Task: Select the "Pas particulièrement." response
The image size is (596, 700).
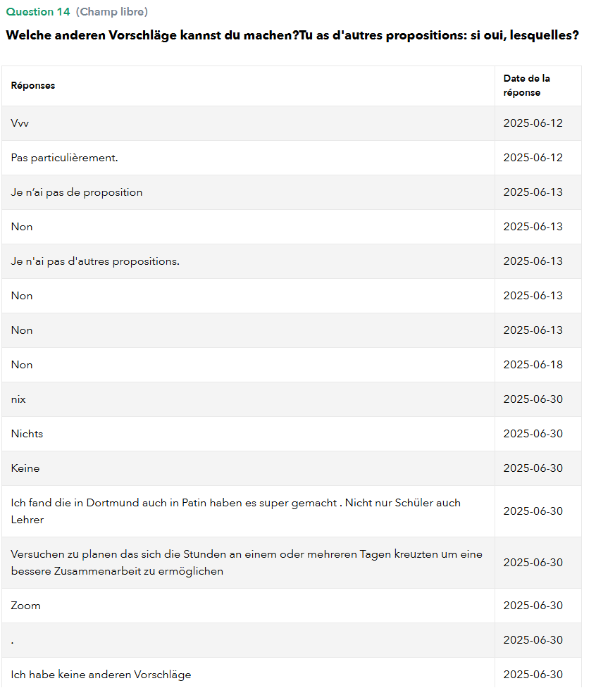Action: [65, 158]
